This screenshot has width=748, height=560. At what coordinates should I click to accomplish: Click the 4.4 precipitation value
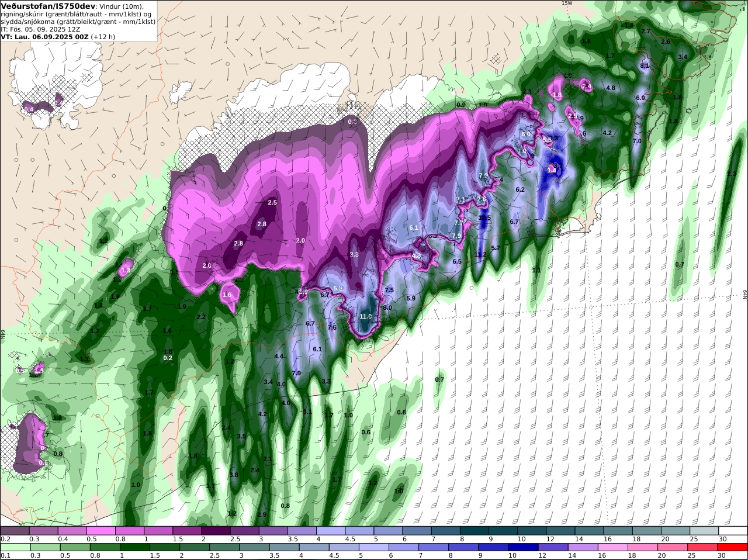(279, 357)
